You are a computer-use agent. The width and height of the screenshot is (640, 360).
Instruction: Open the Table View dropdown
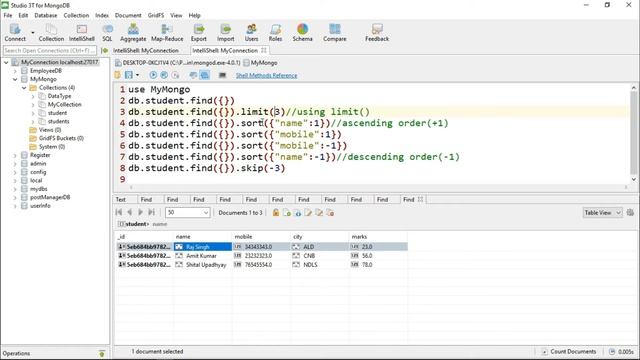[x=602, y=213]
